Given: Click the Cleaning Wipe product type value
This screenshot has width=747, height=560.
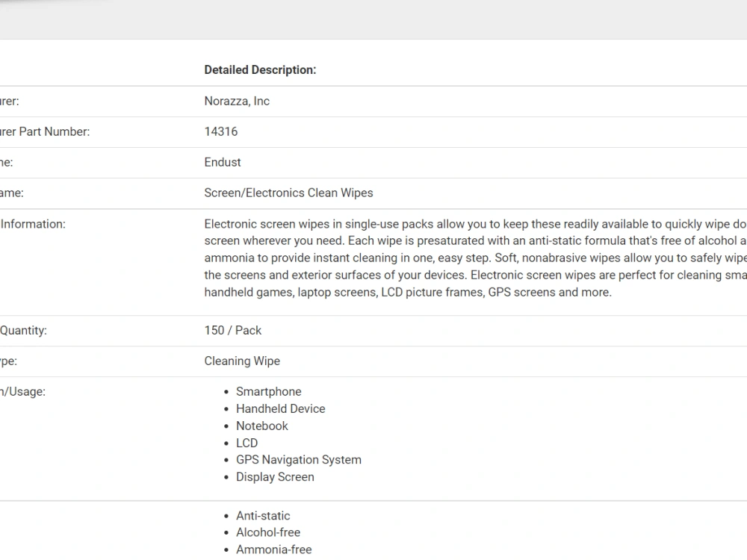Looking at the screenshot, I should [242, 361].
